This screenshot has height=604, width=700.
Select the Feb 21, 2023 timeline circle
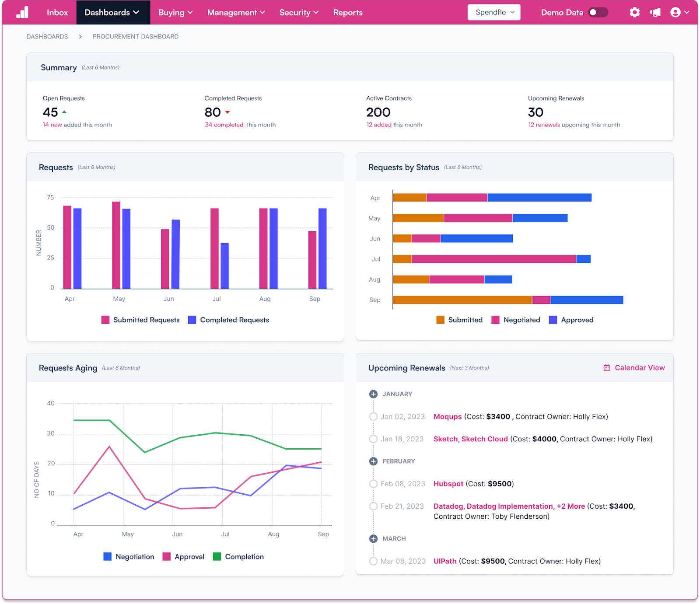point(373,506)
